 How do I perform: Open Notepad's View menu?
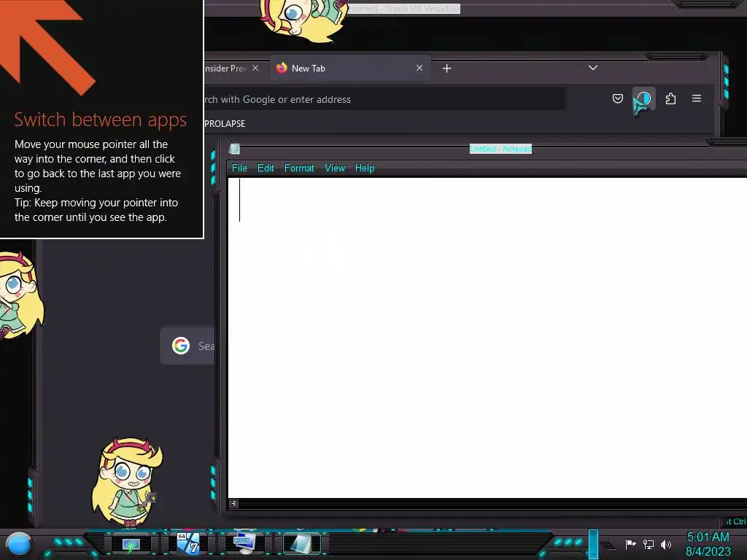(x=334, y=168)
